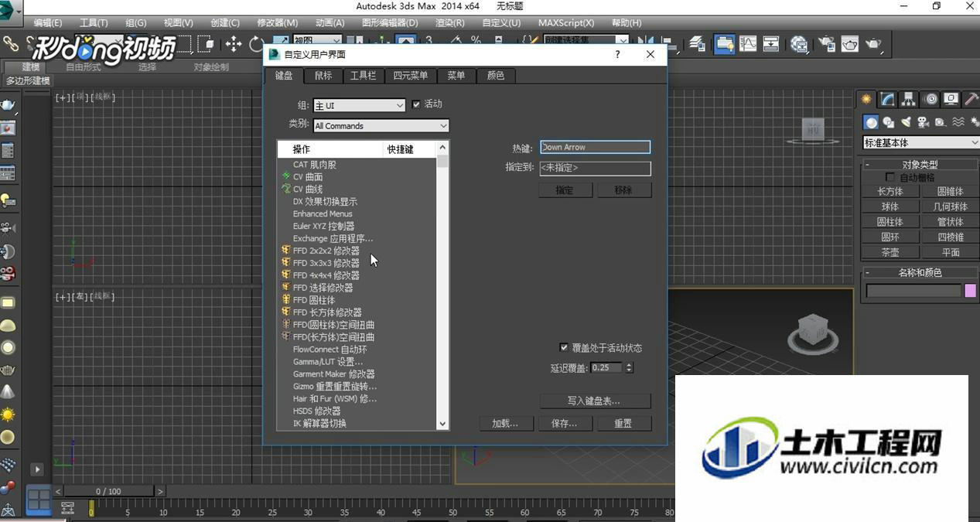
Task: Select the Cameras category icon
Action: pos(923,122)
